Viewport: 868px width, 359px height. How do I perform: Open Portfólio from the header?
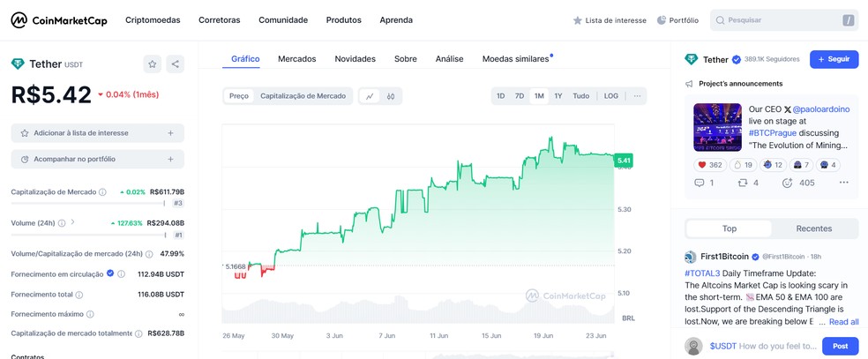tap(677, 20)
